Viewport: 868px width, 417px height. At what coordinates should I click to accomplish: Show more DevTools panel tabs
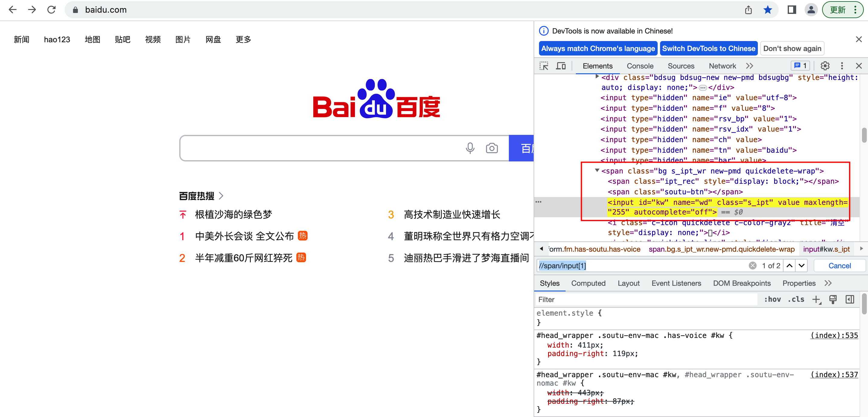pos(749,66)
